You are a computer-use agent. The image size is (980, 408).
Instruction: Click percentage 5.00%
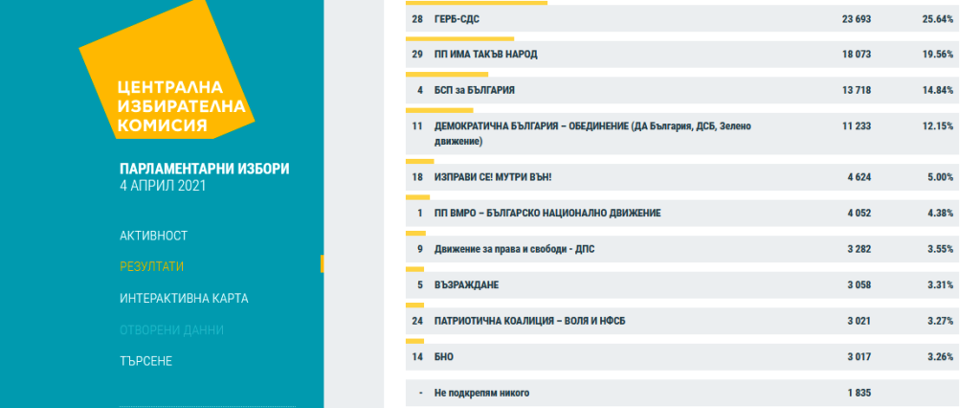[x=941, y=177]
